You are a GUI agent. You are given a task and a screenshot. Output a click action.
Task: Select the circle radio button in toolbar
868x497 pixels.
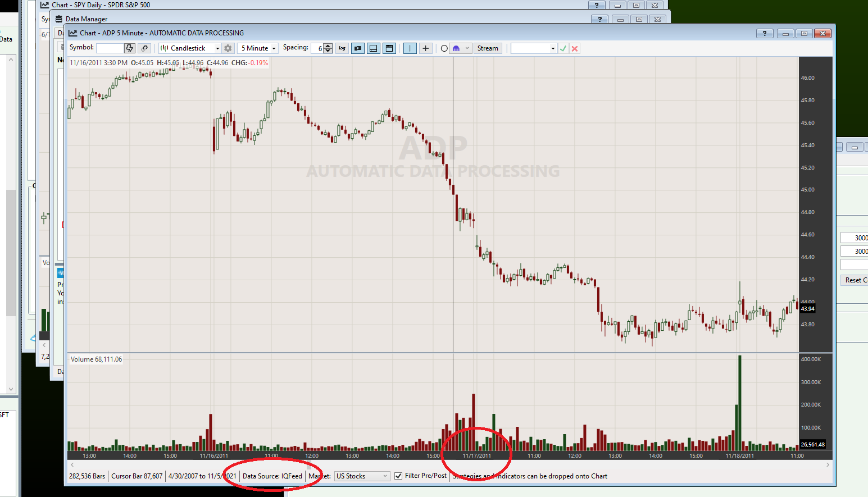(x=444, y=48)
